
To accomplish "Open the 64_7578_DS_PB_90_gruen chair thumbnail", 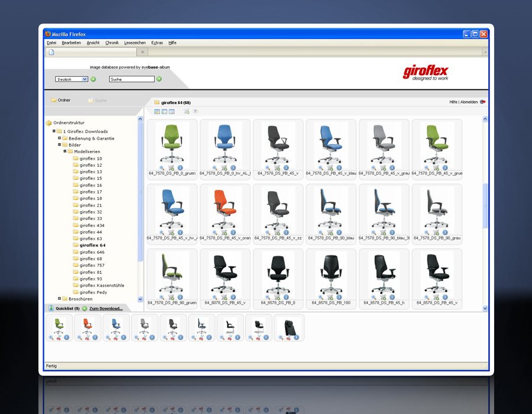I will (172, 273).
